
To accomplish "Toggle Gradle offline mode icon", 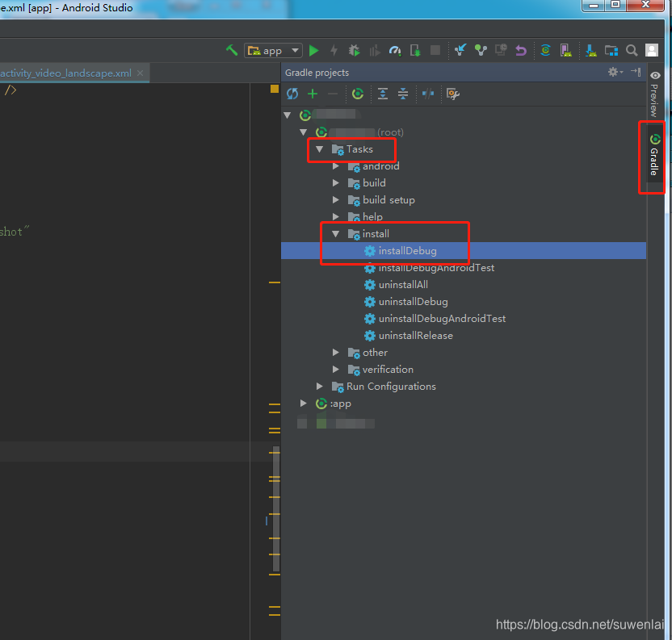I will point(428,94).
